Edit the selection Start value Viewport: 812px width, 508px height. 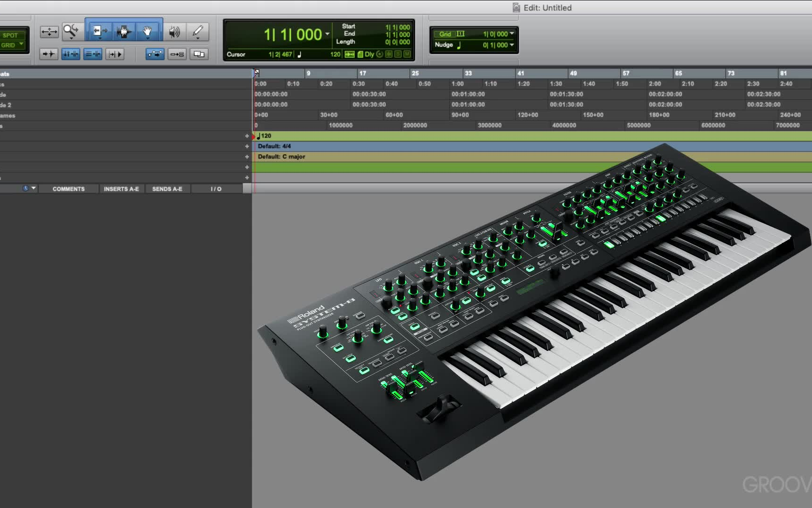tap(398, 27)
